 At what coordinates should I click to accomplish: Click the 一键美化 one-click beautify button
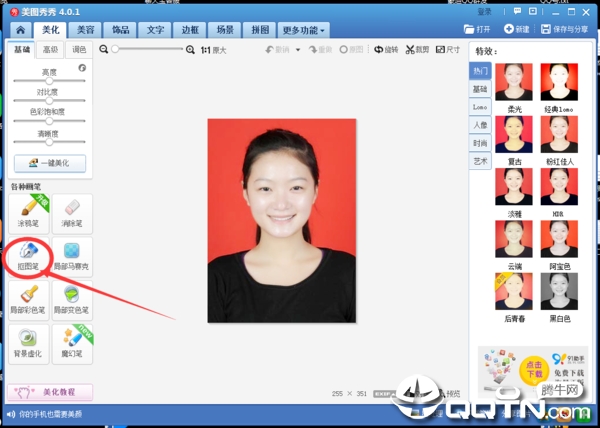coord(49,163)
